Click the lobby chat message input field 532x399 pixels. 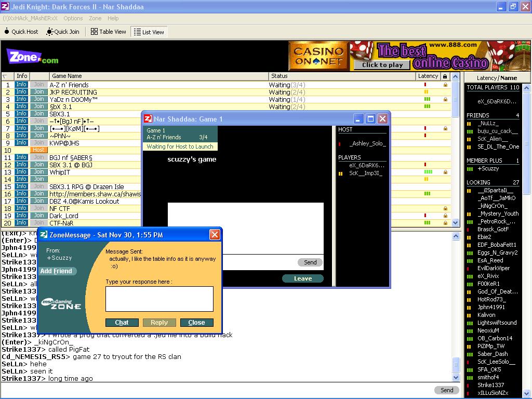click(216, 390)
